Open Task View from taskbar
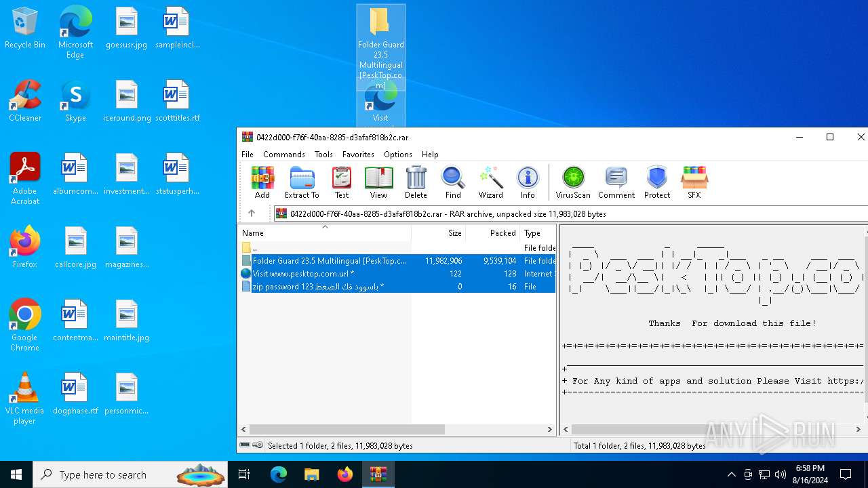868x488 pixels. 244,474
